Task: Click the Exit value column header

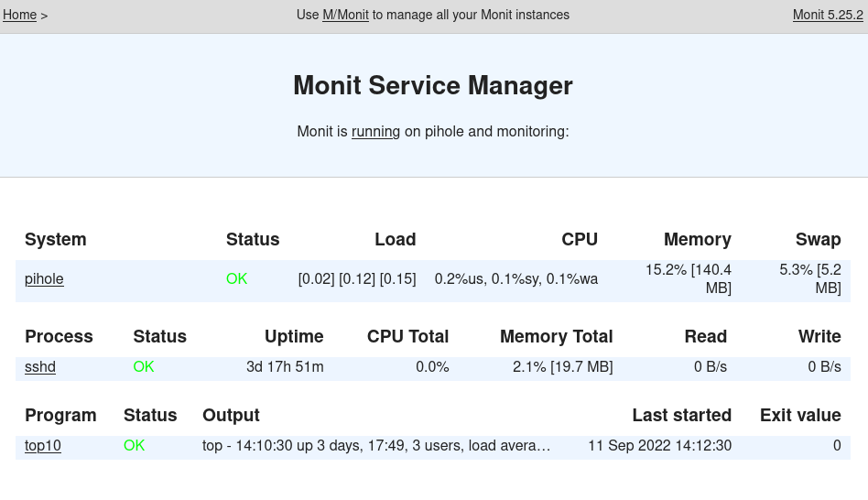Action: click(x=799, y=416)
